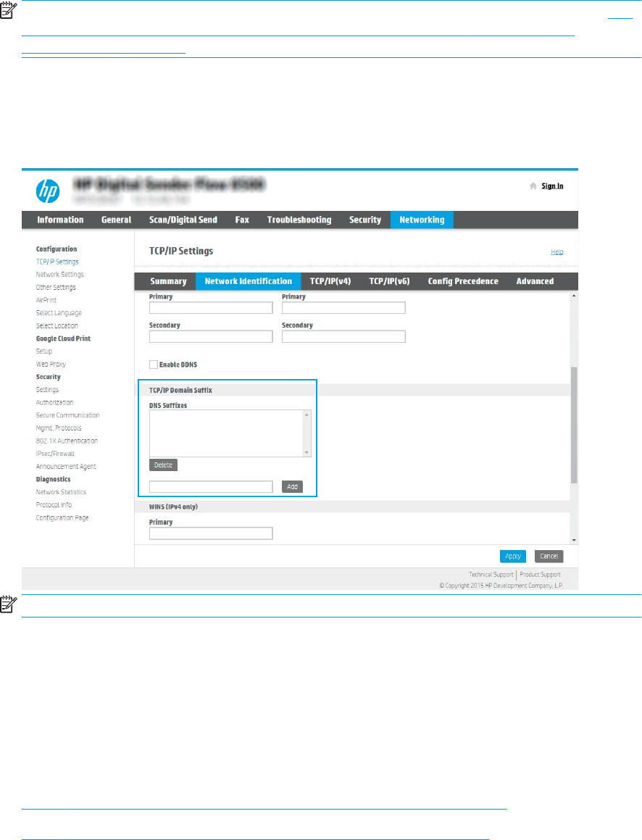Click the home icon beside Sign In
This screenshot has height=840, width=642.
click(533, 186)
